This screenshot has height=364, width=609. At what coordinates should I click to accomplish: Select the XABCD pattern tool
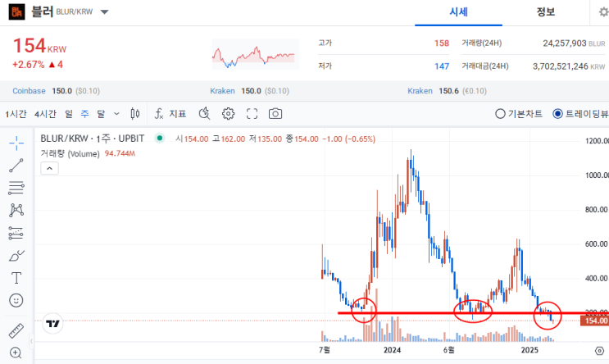(16, 210)
